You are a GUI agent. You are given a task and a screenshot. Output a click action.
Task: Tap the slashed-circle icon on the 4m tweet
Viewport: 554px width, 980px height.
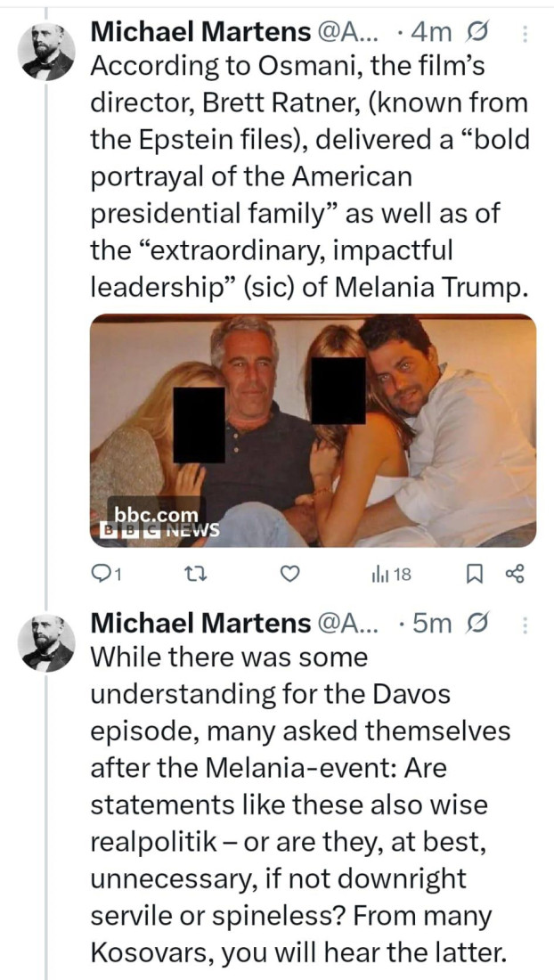point(477,33)
